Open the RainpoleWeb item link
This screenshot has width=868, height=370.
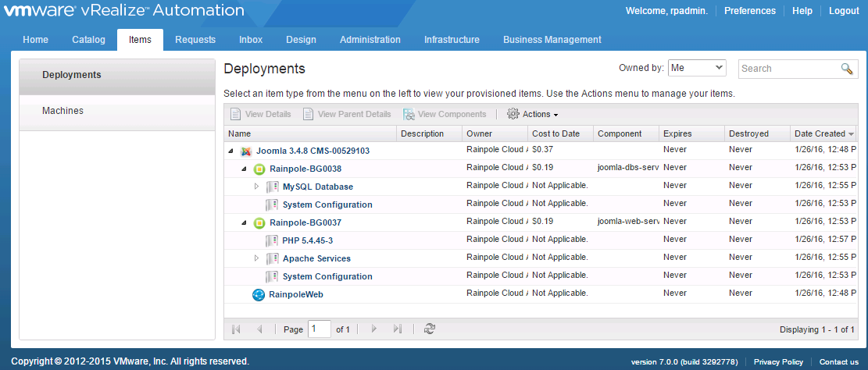[296, 295]
